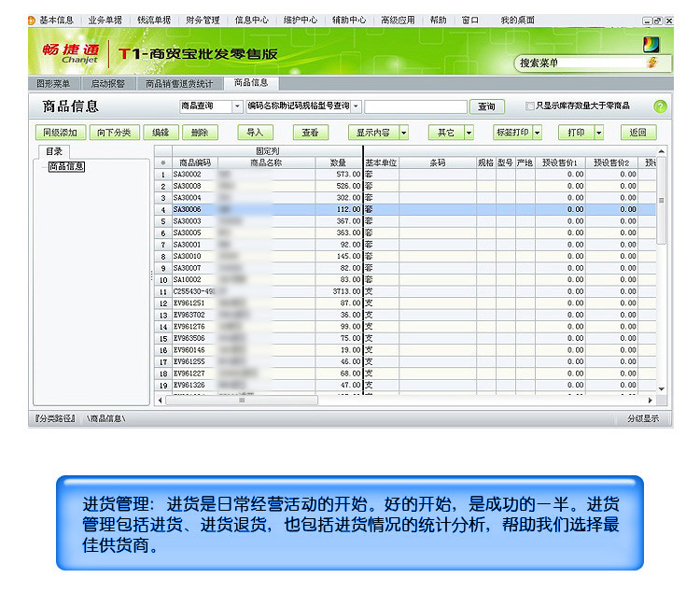Open the 商品查询 dropdown
This screenshot has width=700, height=592.
237,106
